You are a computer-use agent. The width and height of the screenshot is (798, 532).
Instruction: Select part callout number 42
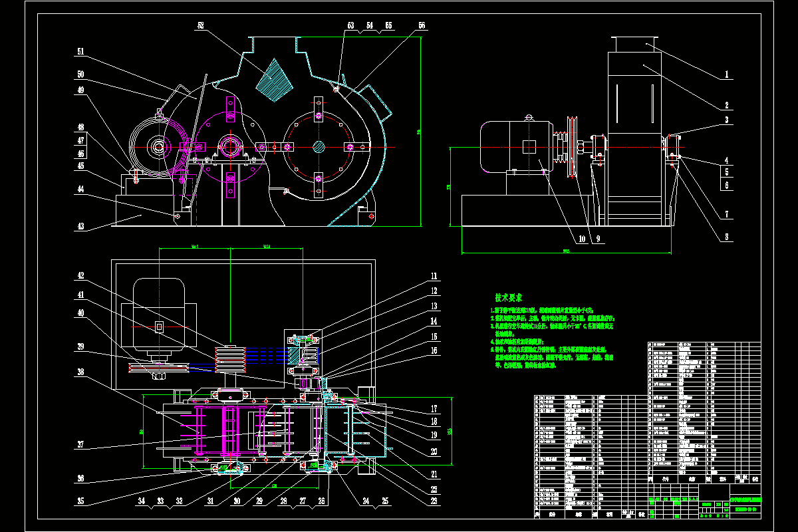click(x=81, y=275)
